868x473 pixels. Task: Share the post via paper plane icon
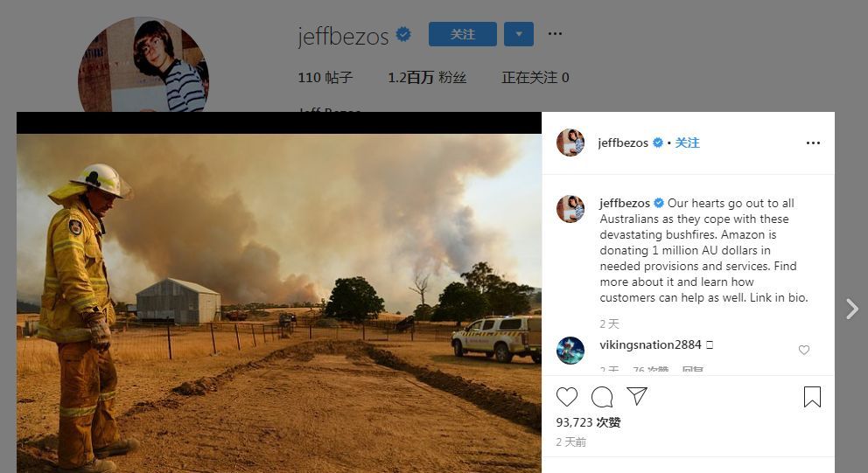[x=637, y=396]
